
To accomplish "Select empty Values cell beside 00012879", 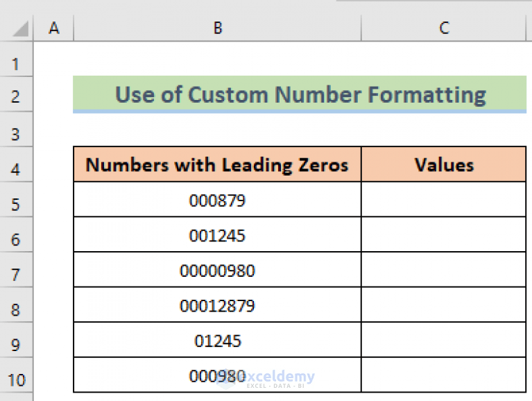I will point(444,305).
